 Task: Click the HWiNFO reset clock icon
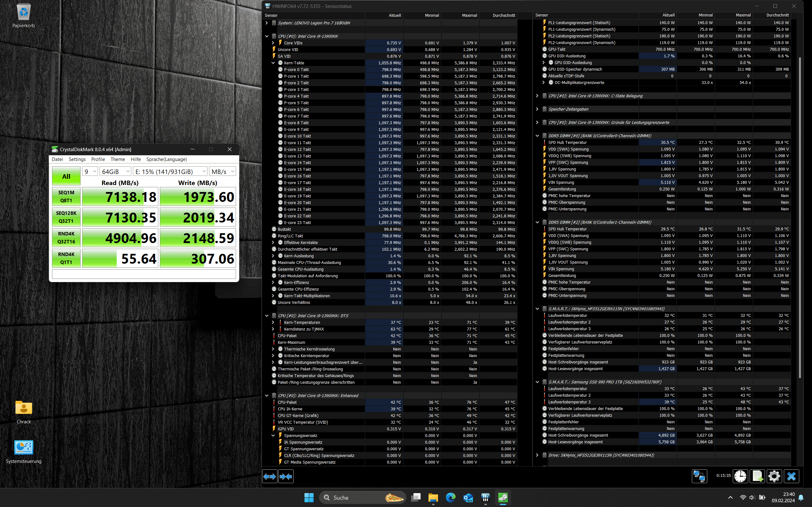click(740, 476)
